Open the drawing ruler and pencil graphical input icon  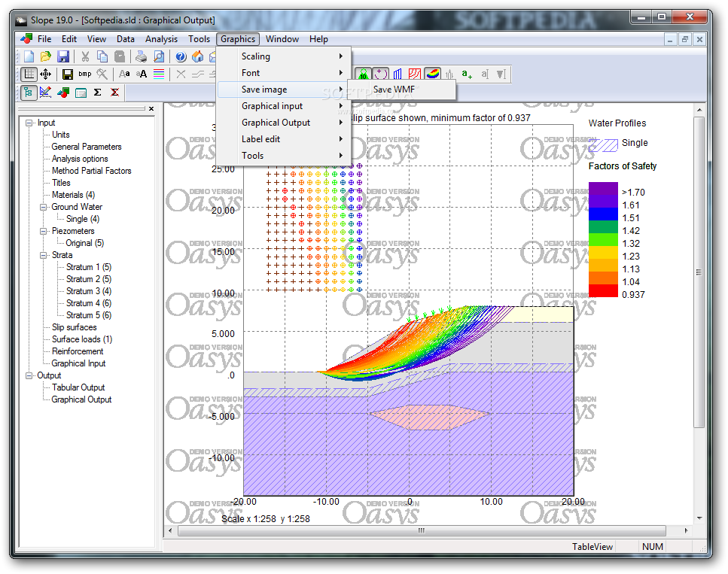pos(45,93)
